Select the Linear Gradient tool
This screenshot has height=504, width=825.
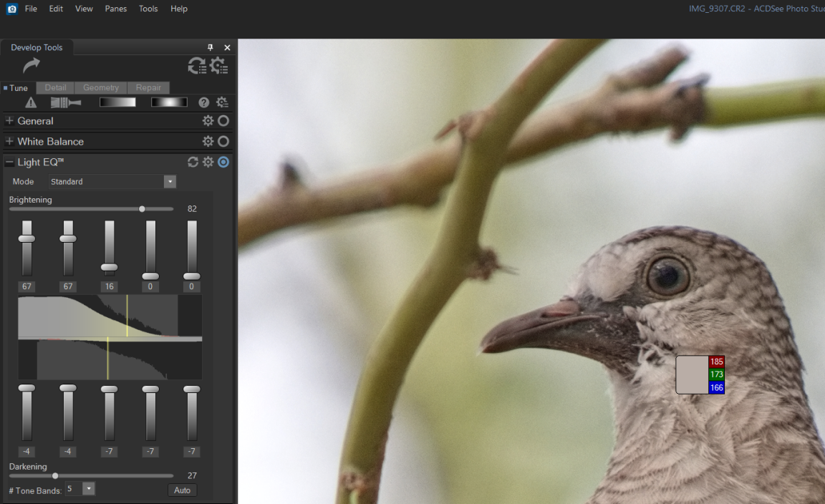pos(117,102)
